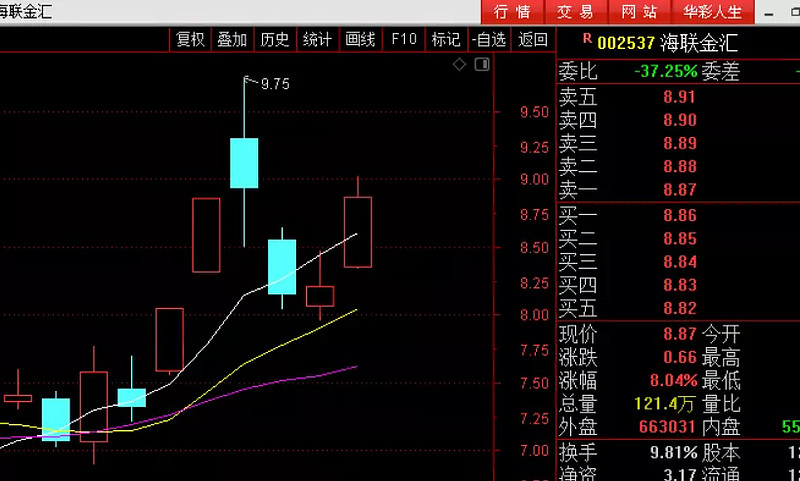Click the R marker beside stock code
This screenshot has width=800, height=481.
(587, 38)
